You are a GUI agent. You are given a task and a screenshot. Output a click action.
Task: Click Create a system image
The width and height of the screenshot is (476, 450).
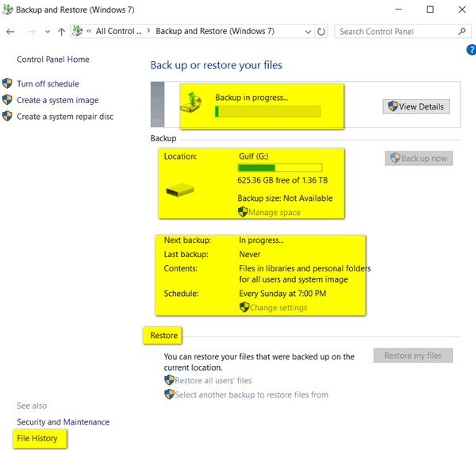pyautogui.click(x=58, y=100)
